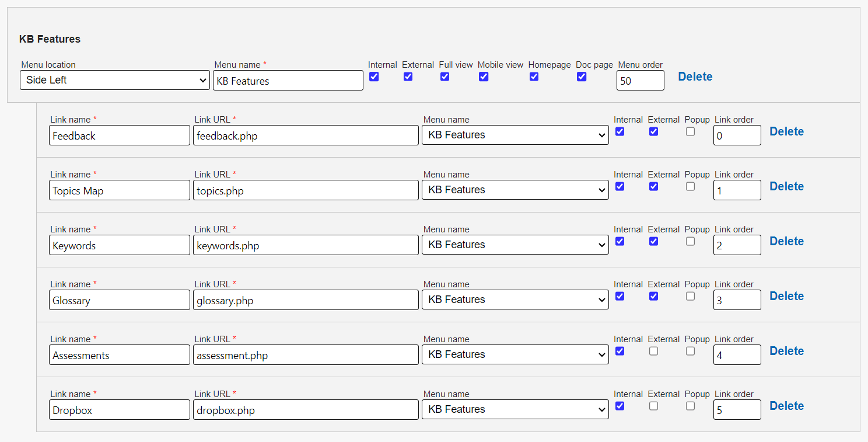Delete the Feedback link
Image resolution: width=868 pixels, height=442 pixels.
(786, 131)
